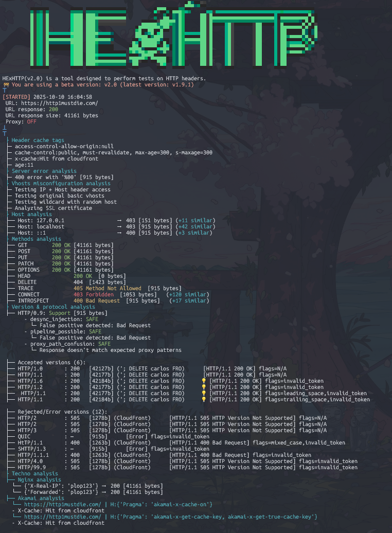The image size is (392, 533).
Task: Click 'Analyzing SSL certificate'
Action: 54,208
